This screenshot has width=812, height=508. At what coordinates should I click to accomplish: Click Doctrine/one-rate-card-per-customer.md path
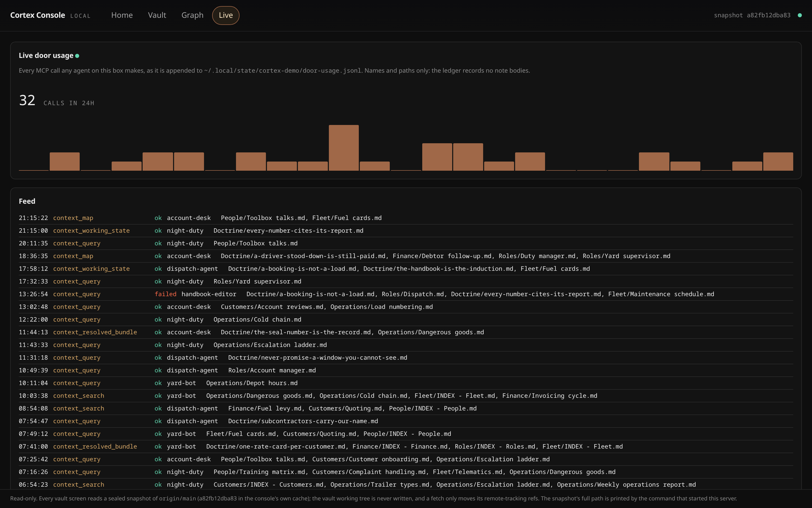point(276,447)
